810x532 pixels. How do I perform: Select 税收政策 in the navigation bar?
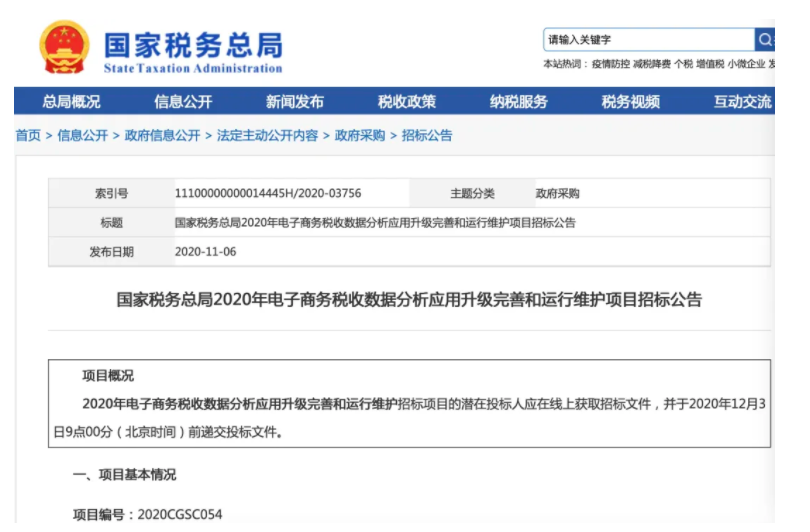(x=407, y=102)
